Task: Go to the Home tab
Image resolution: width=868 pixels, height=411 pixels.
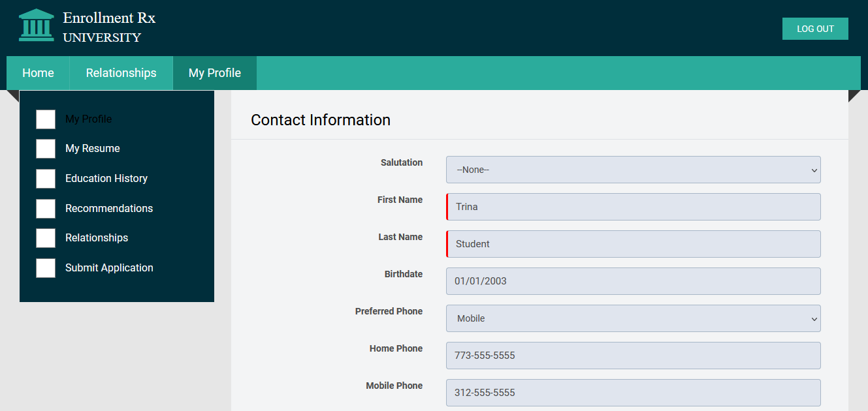Action: [x=38, y=73]
